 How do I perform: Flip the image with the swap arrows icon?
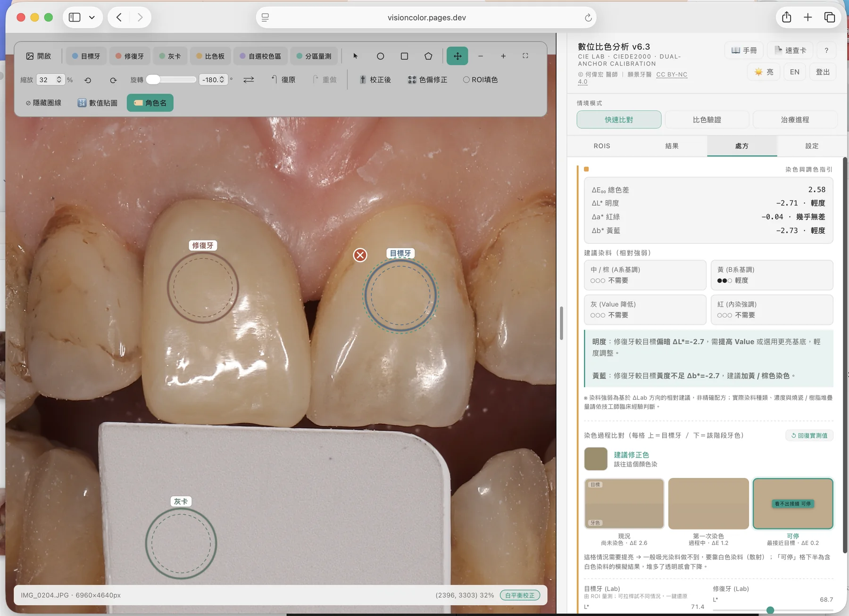pos(249,80)
